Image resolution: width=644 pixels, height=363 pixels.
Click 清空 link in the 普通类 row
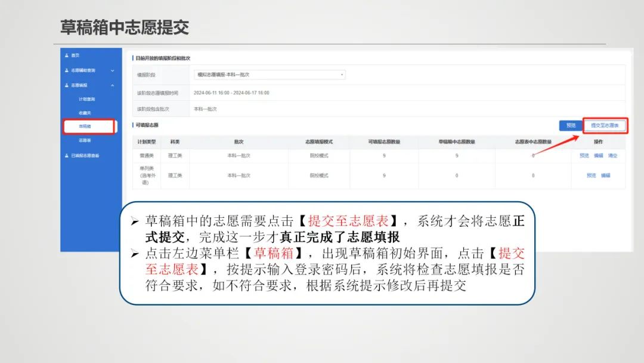pyautogui.click(x=613, y=155)
